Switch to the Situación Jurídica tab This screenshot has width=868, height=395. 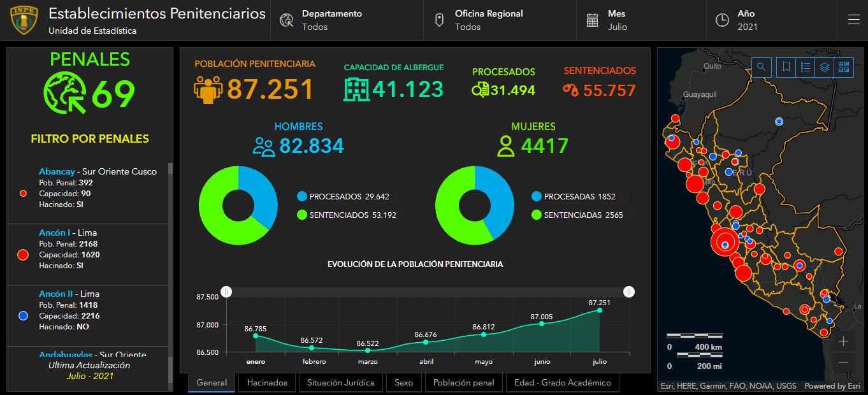341,383
